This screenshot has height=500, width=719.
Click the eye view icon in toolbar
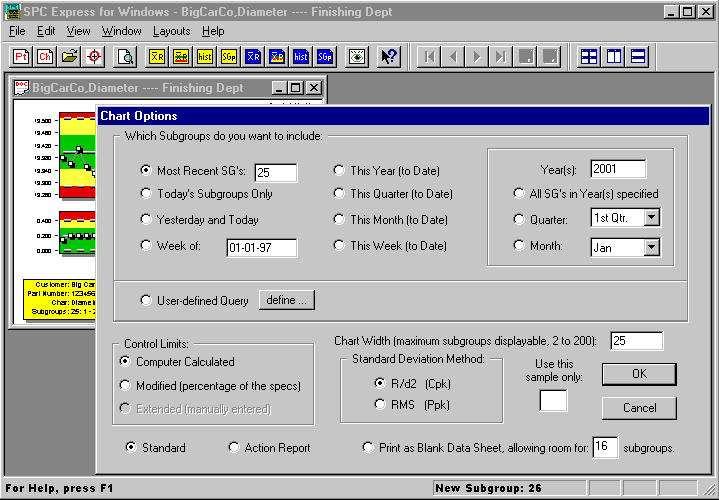[357, 56]
